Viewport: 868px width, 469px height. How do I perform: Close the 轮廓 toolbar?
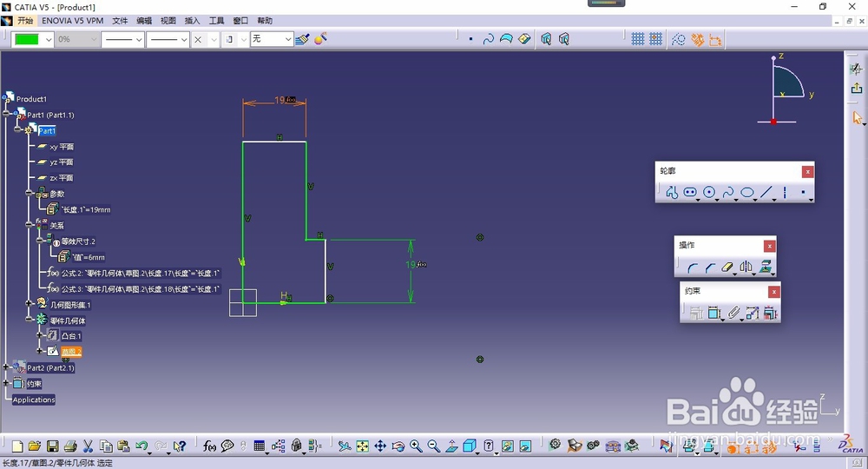(x=807, y=172)
